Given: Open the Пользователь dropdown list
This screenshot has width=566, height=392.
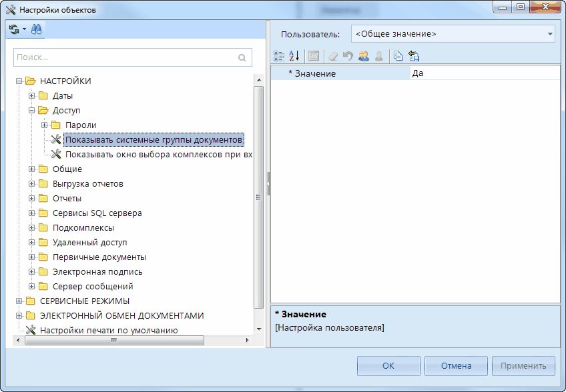Looking at the screenshot, I should tap(550, 33).
